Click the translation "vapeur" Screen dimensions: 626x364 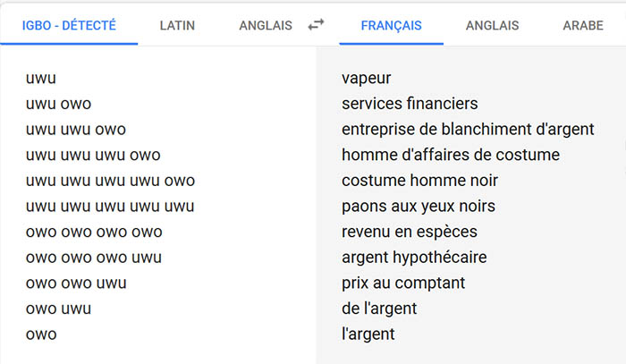[367, 78]
